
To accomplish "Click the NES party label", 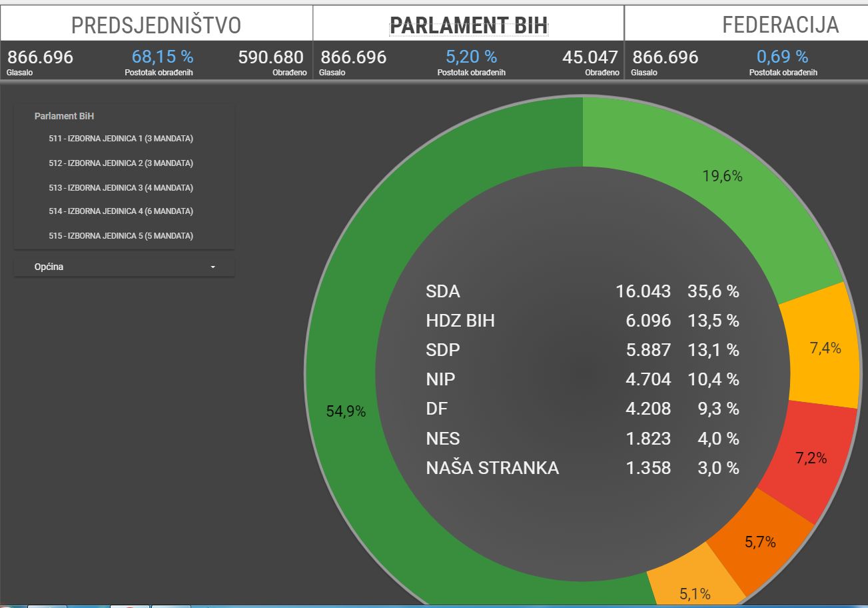I will pos(443,439).
